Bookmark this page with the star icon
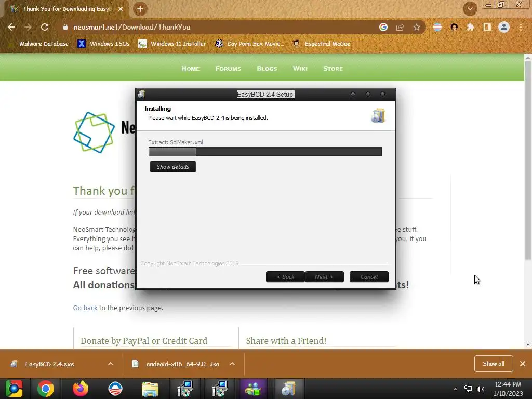 [417, 27]
